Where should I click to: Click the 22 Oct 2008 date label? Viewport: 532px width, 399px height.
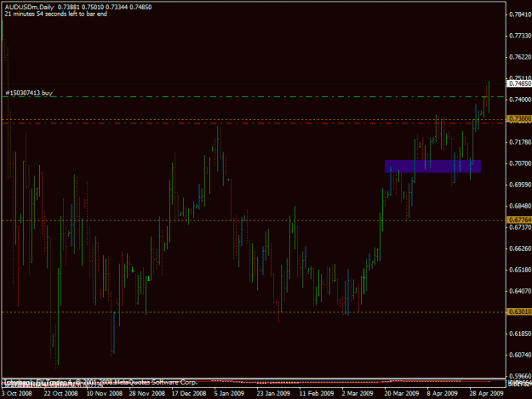click(x=60, y=393)
